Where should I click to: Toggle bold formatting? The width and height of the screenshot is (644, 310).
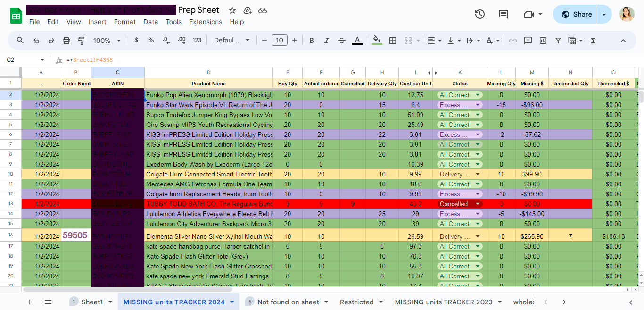312,41
